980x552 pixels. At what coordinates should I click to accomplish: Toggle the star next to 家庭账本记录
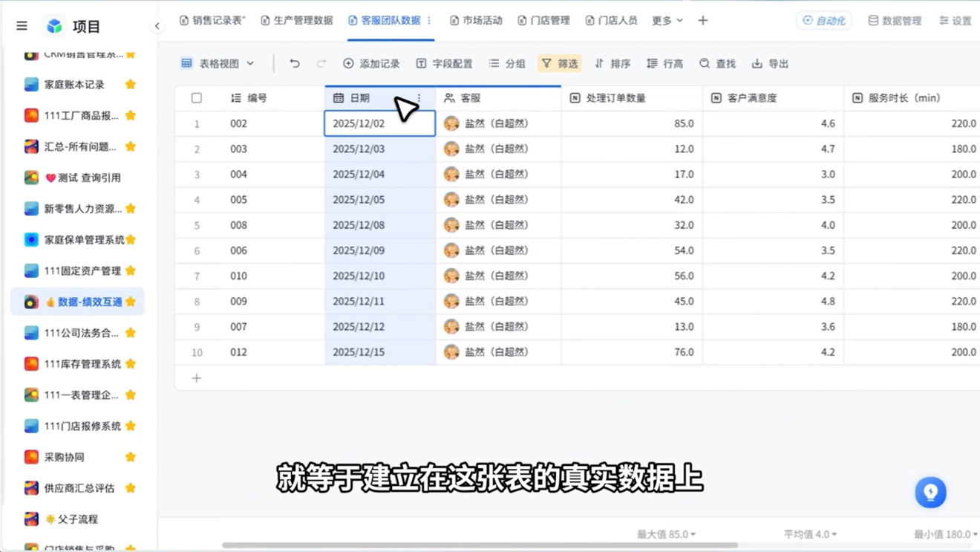(131, 85)
